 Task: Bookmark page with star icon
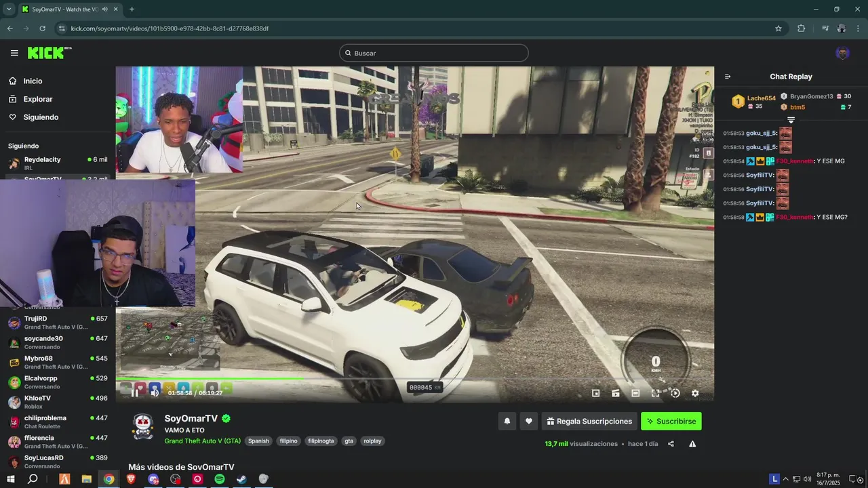click(778, 28)
